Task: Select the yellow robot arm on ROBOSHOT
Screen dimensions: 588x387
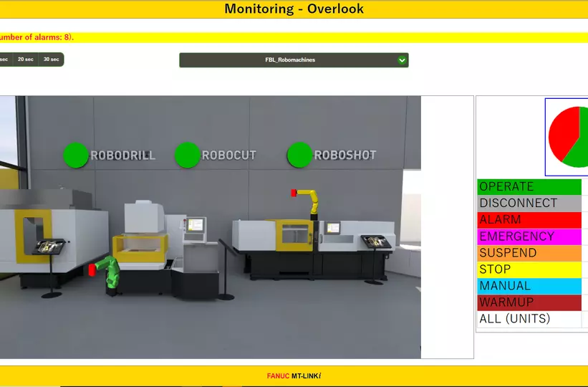Action: click(307, 204)
